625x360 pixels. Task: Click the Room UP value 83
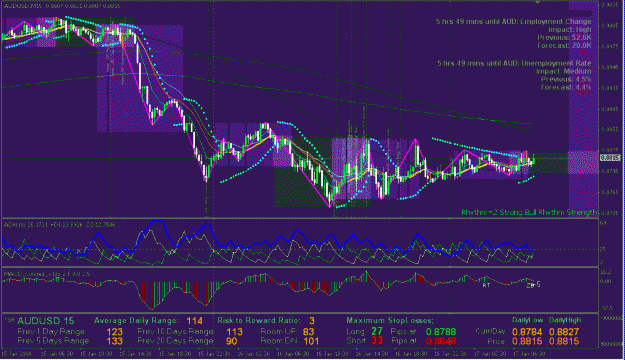click(308, 332)
